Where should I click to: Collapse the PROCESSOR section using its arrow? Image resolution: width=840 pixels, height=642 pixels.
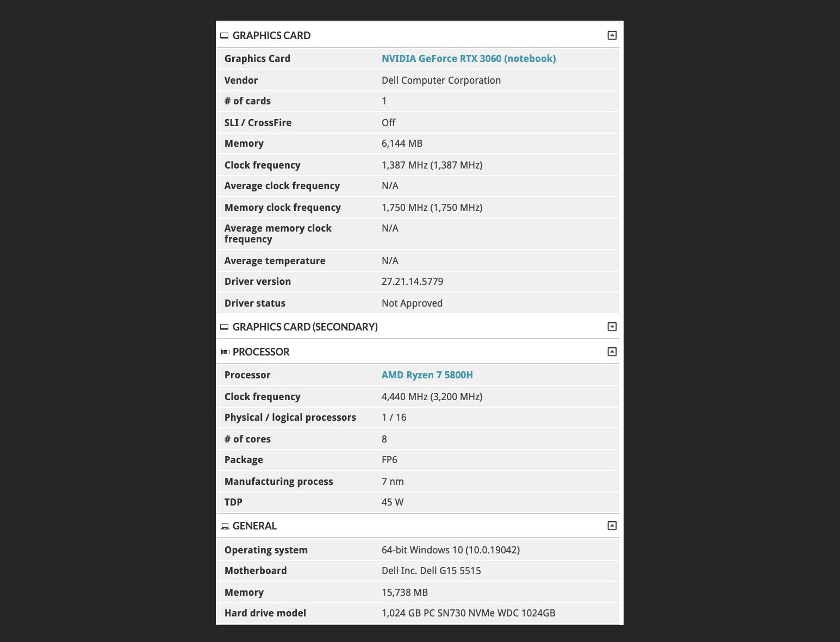click(612, 352)
